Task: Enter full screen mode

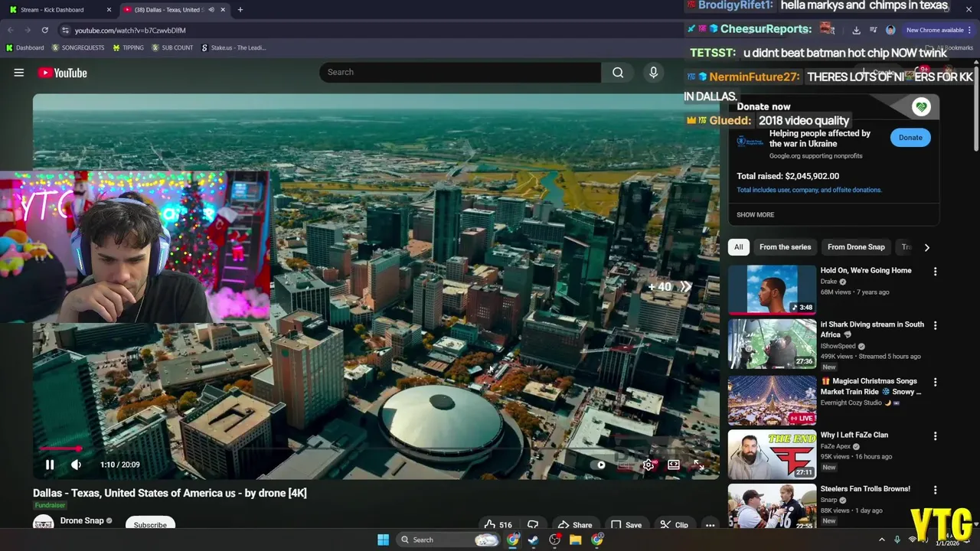Action: click(698, 465)
